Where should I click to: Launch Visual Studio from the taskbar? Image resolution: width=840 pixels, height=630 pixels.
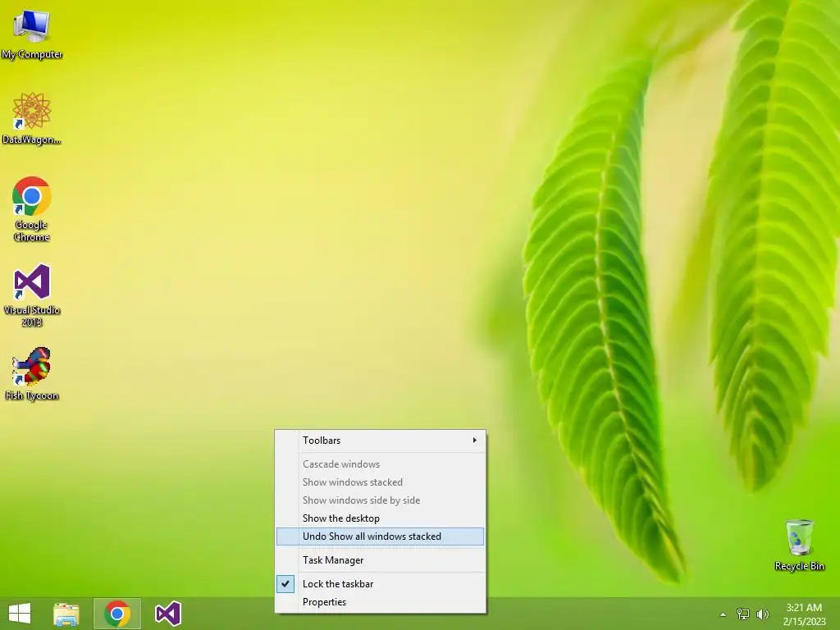(x=168, y=614)
